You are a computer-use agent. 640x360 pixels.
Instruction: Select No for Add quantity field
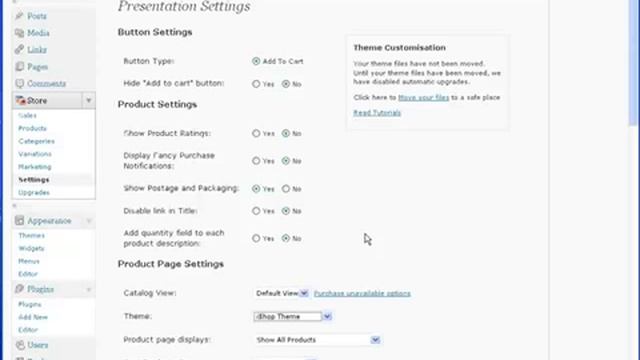(x=286, y=238)
